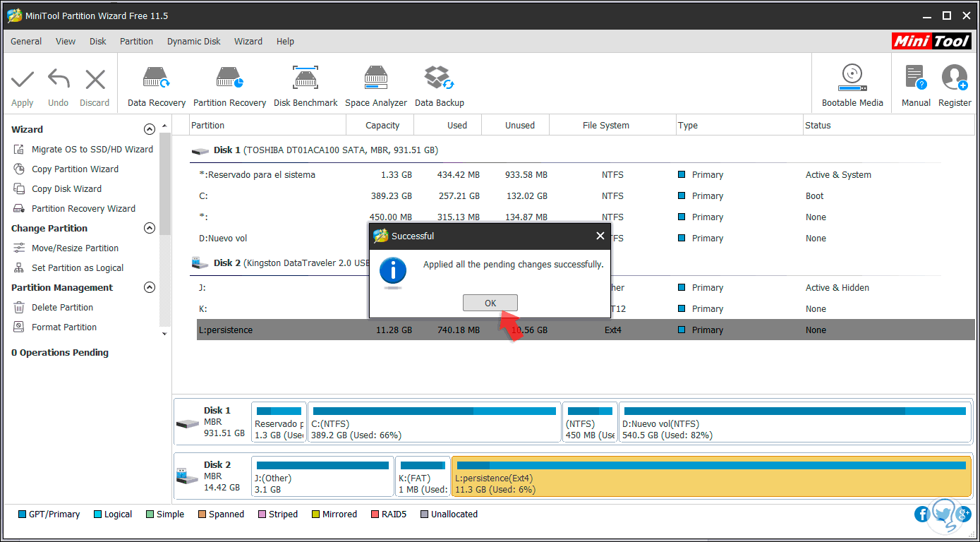
Task: Sort by the Partition column header
Action: 268,126
